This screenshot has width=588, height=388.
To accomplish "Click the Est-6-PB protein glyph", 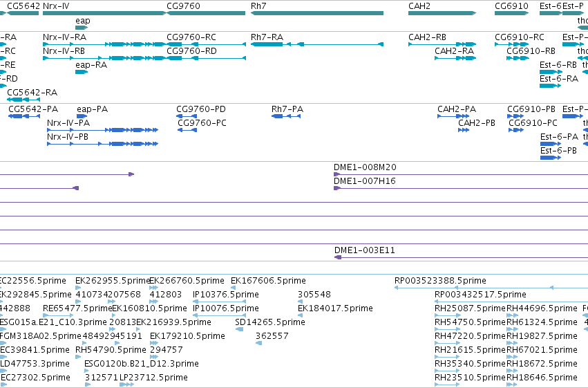I will [551, 158].
